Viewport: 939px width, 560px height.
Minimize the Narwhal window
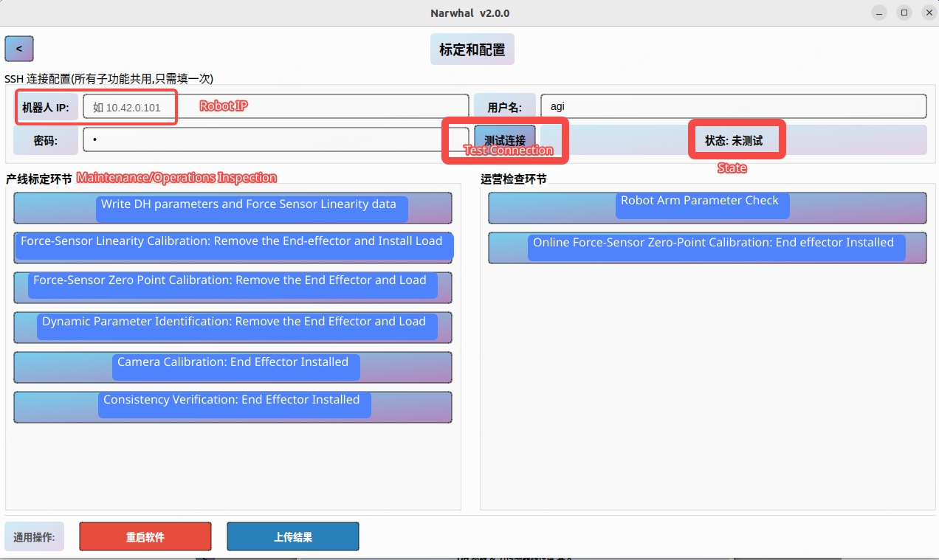tap(879, 13)
